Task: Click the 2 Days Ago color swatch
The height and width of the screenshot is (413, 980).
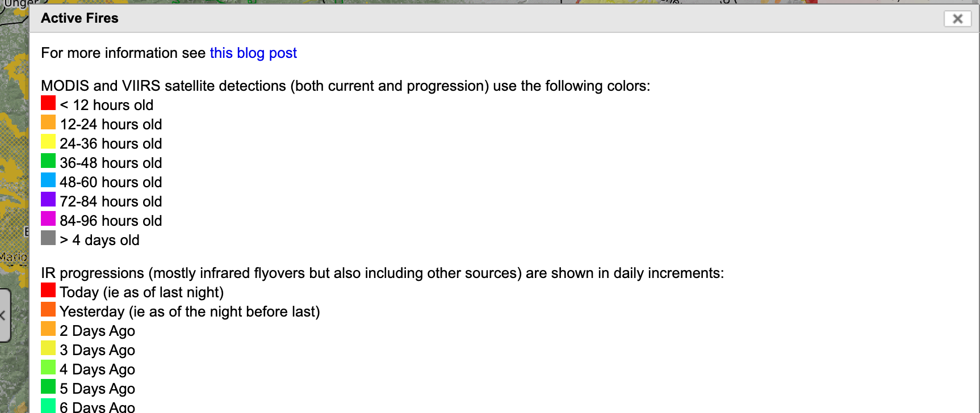Action: [x=48, y=328]
